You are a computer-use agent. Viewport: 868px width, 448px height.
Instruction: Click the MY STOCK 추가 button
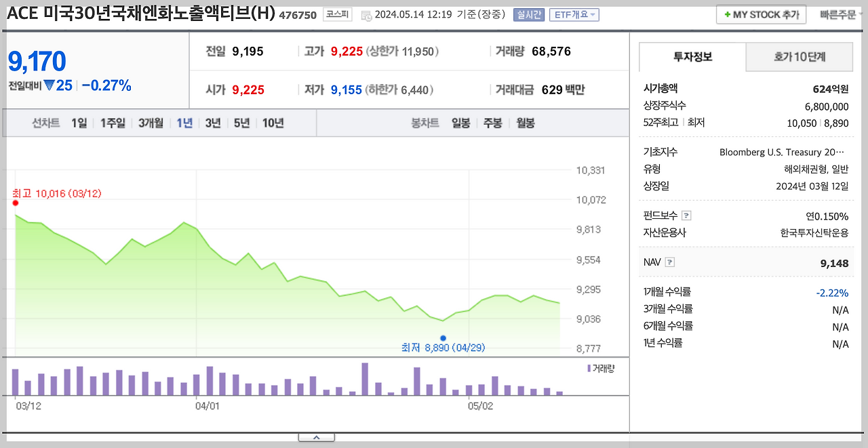(761, 14)
